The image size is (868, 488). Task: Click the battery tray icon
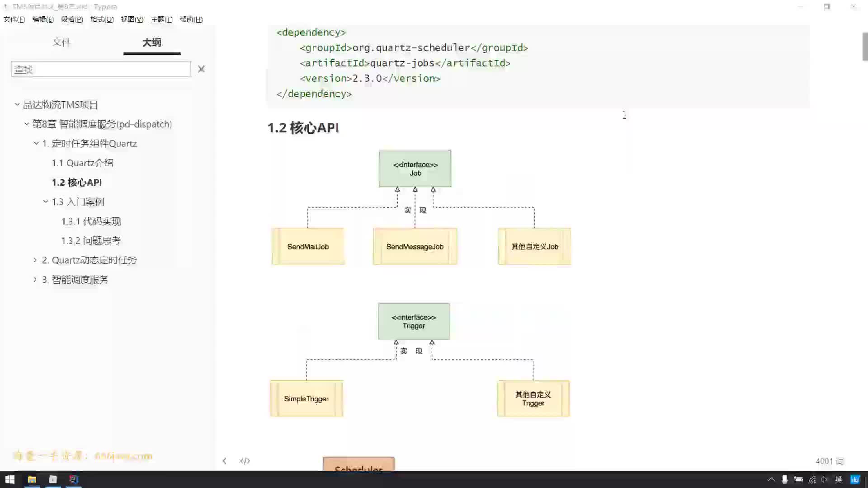798,479
